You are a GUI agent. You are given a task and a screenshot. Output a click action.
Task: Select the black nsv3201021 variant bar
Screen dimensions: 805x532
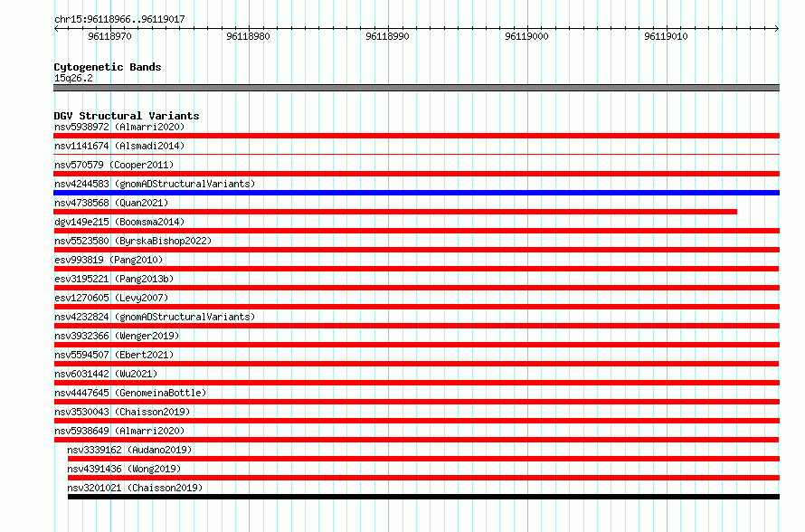click(423, 497)
